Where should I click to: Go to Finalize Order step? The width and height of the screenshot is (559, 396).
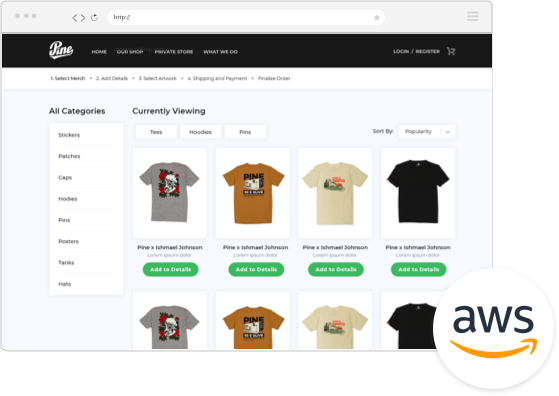coord(274,78)
